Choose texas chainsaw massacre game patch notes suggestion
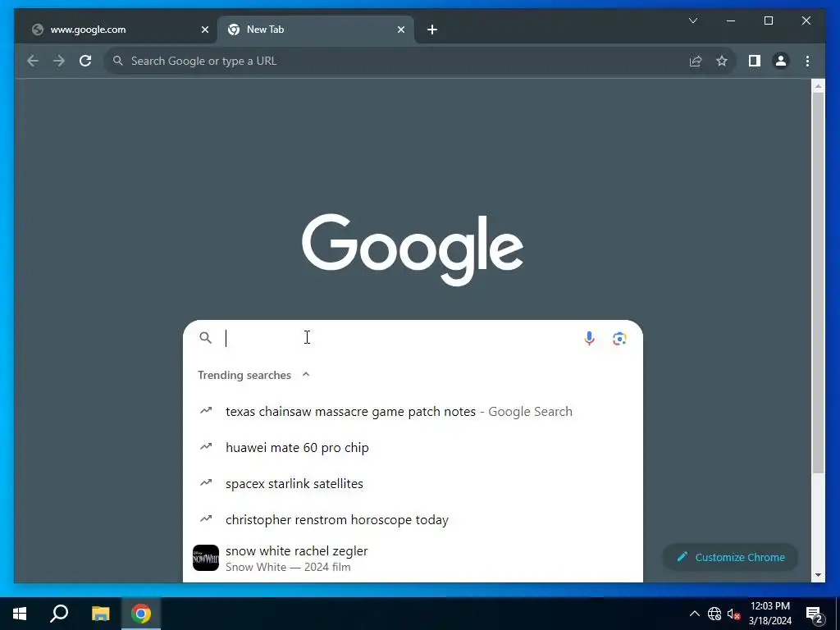Image resolution: width=840 pixels, height=630 pixels. pyautogui.click(x=413, y=412)
